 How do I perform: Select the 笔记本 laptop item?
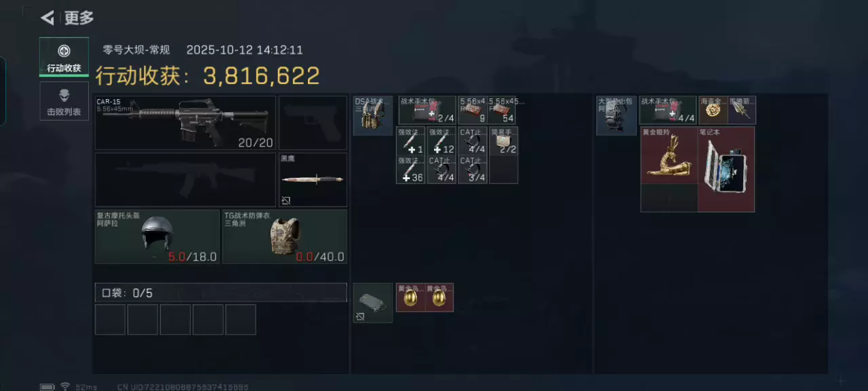point(726,169)
